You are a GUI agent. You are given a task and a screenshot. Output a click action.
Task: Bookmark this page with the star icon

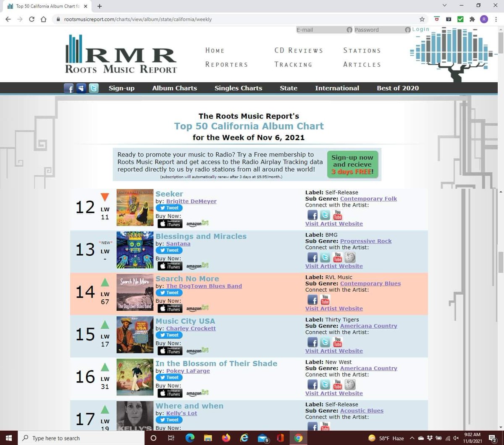click(x=422, y=19)
